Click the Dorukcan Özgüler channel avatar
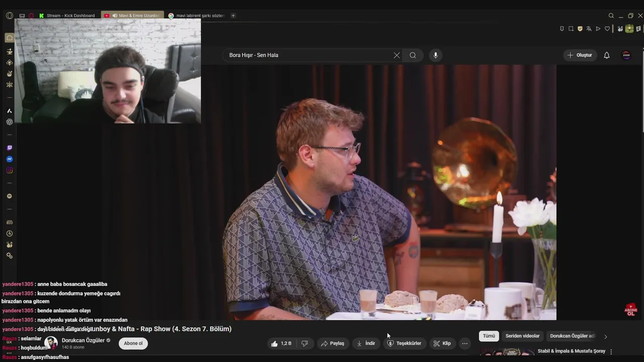The height and width of the screenshot is (362, 644). pyautogui.click(x=51, y=343)
